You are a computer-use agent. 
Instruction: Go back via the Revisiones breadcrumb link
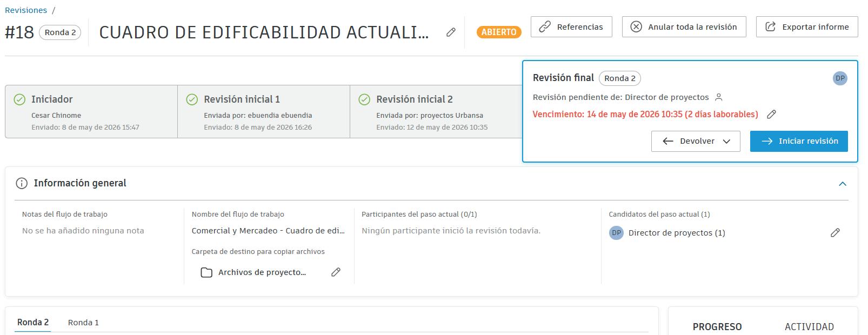[x=26, y=10]
